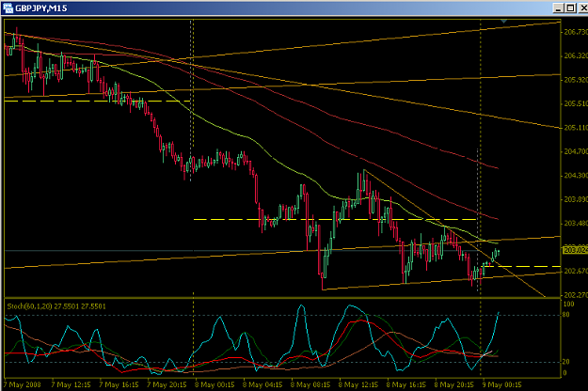Click the 205.510 price scale label
Viewport: 588px width, 391px height.
click(576, 103)
